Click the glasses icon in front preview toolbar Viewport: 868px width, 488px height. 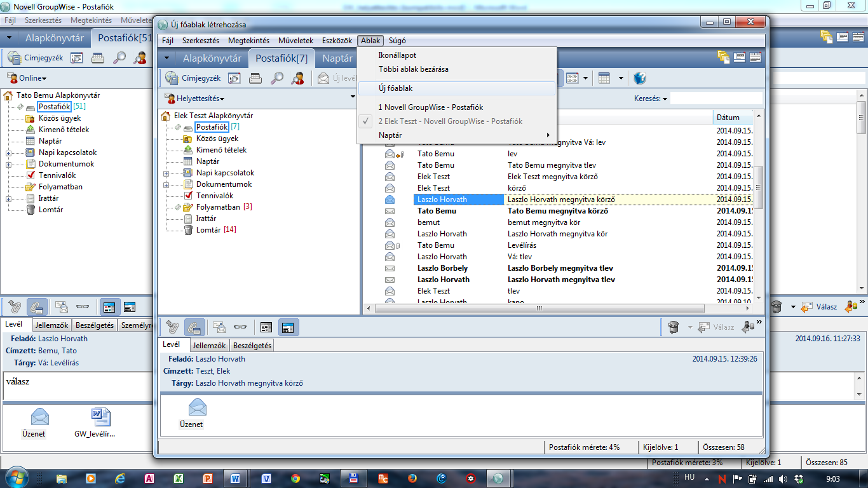coord(240,327)
